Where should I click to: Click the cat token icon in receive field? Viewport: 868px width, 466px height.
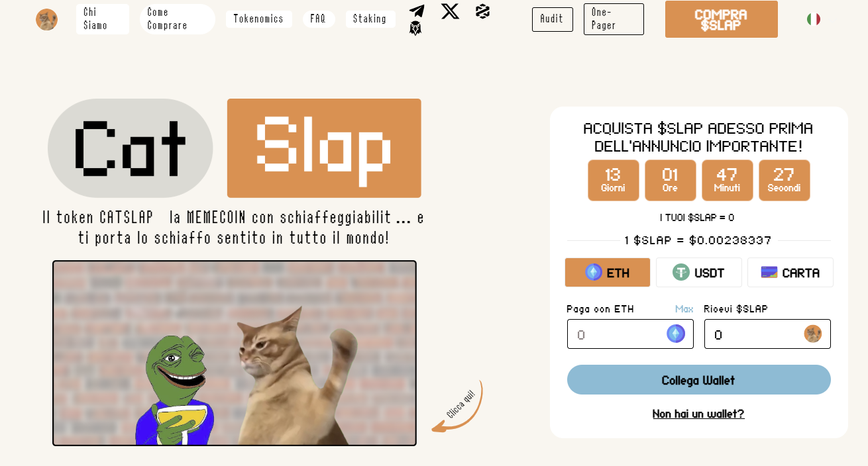click(x=813, y=334)
